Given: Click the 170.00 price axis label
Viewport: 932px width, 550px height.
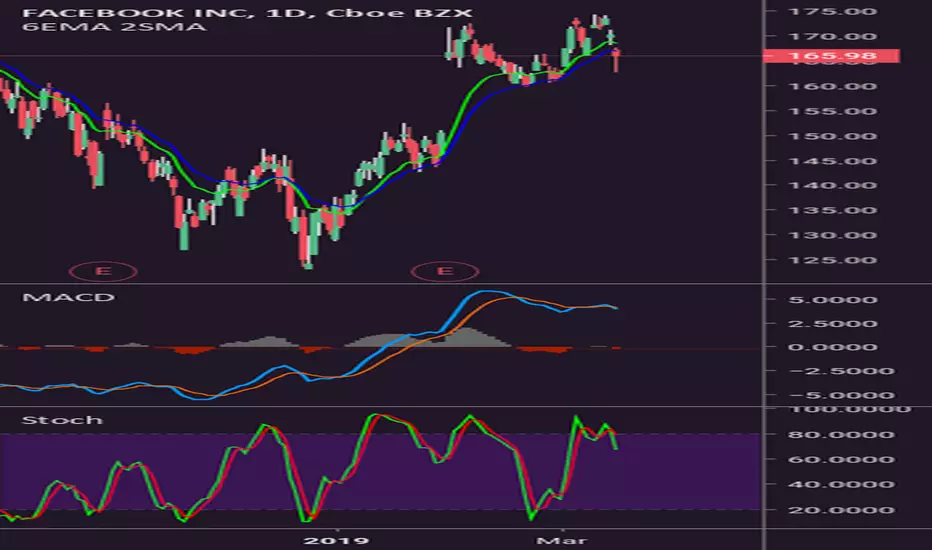Looking at the screenshot, I should point(832,36).
